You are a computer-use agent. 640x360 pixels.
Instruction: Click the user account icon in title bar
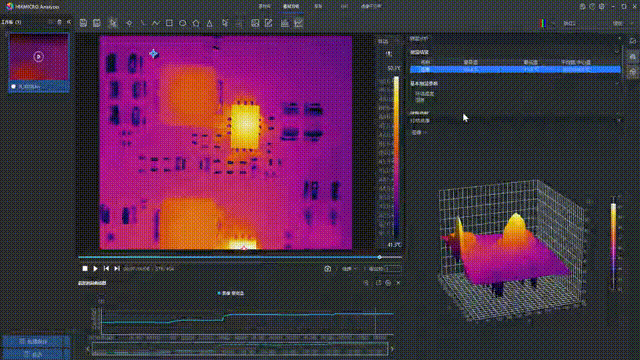pyautogui.click(x=582, y=7)
